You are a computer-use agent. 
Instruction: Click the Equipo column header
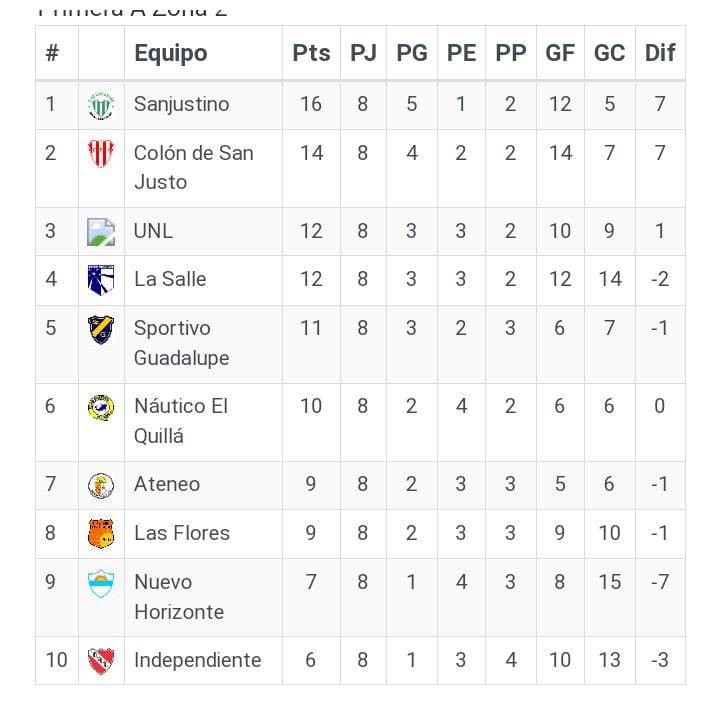[x=171, y=53]
